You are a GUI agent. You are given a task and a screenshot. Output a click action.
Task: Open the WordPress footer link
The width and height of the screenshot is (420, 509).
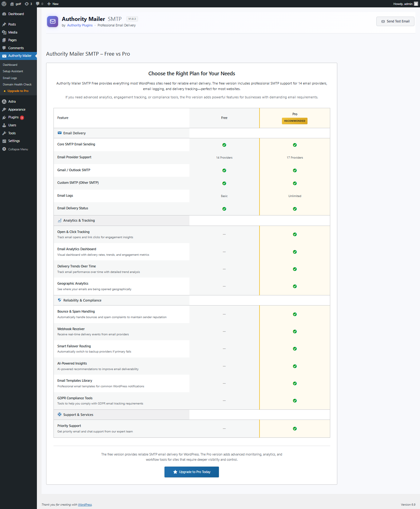coord(85,505)
